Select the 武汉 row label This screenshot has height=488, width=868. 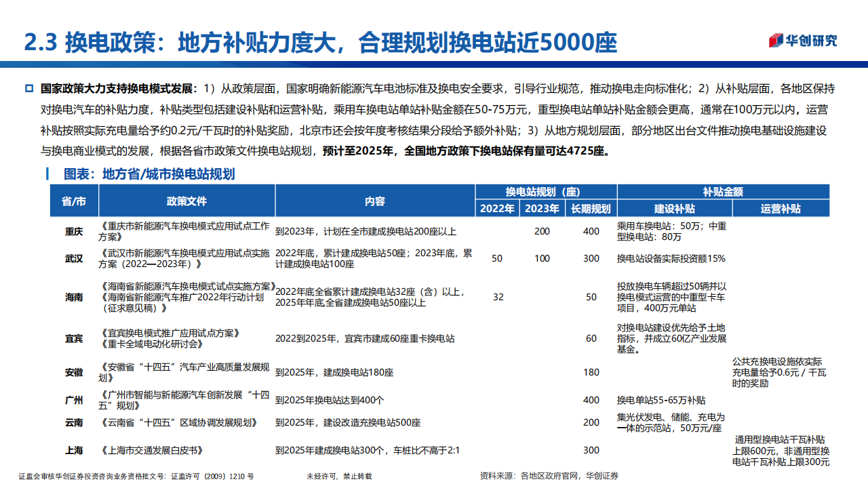pos(74,258)
